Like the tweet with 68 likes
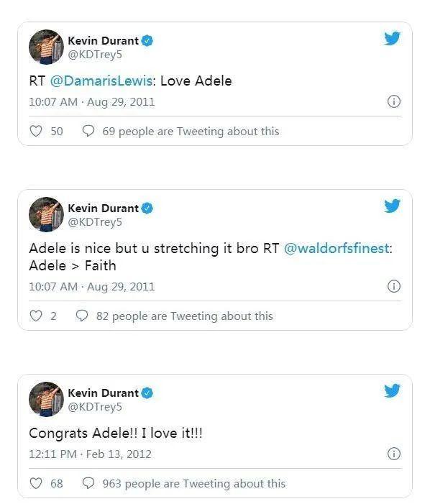The width and height of the screenshot is (430, 504). [36, 483]
